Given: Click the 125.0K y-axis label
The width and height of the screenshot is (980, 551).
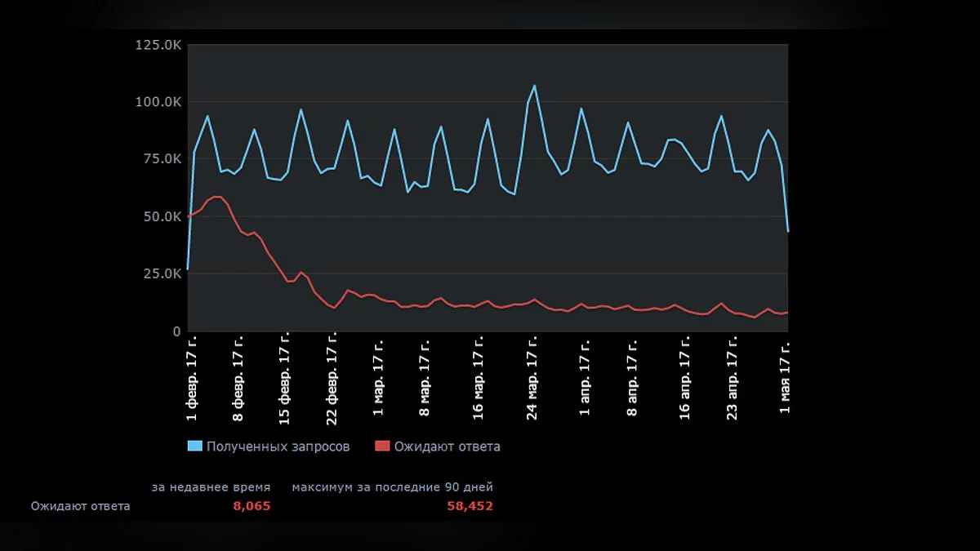Looking at the screenshot, I should [x=158, y=45].
